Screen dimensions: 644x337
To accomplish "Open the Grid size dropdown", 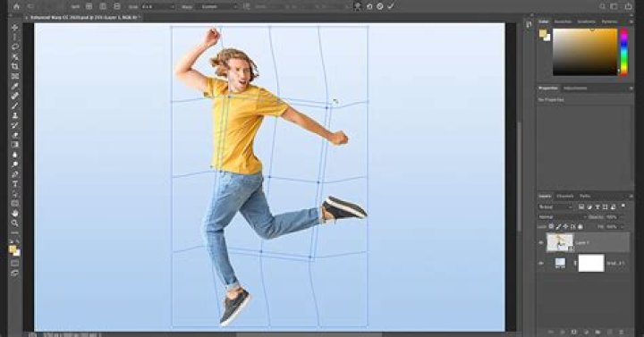I will (x=158, y=7).
